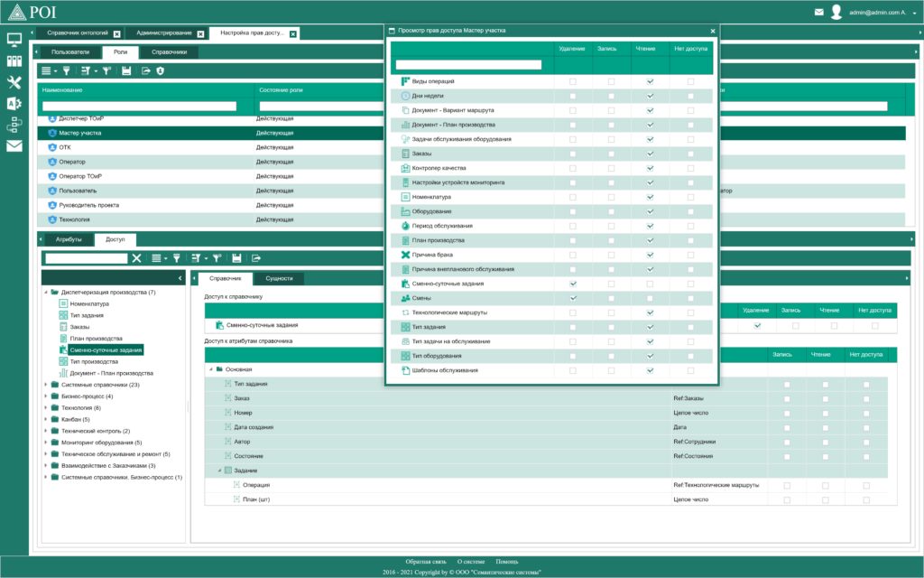
Task: Toggle Запись checkbox for Тип задания attribute row
Action: click(x=787, y=384)
